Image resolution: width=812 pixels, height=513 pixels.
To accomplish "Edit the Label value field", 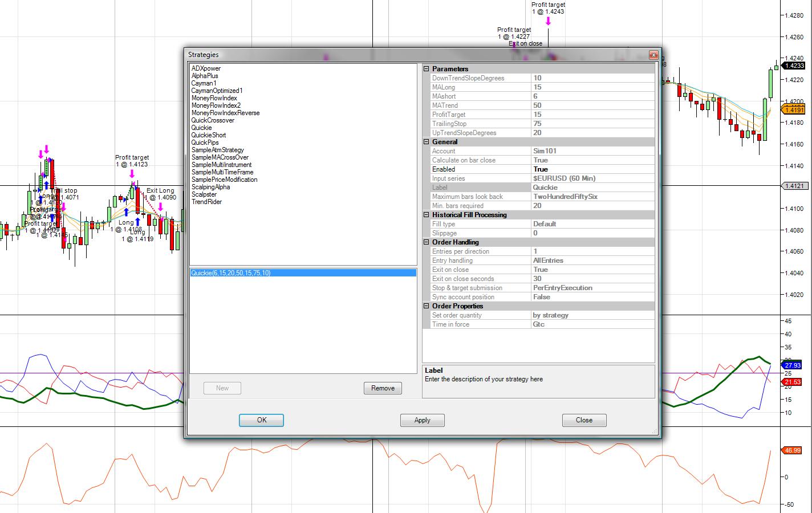I will pyautogui.click(x=593, y=188).
